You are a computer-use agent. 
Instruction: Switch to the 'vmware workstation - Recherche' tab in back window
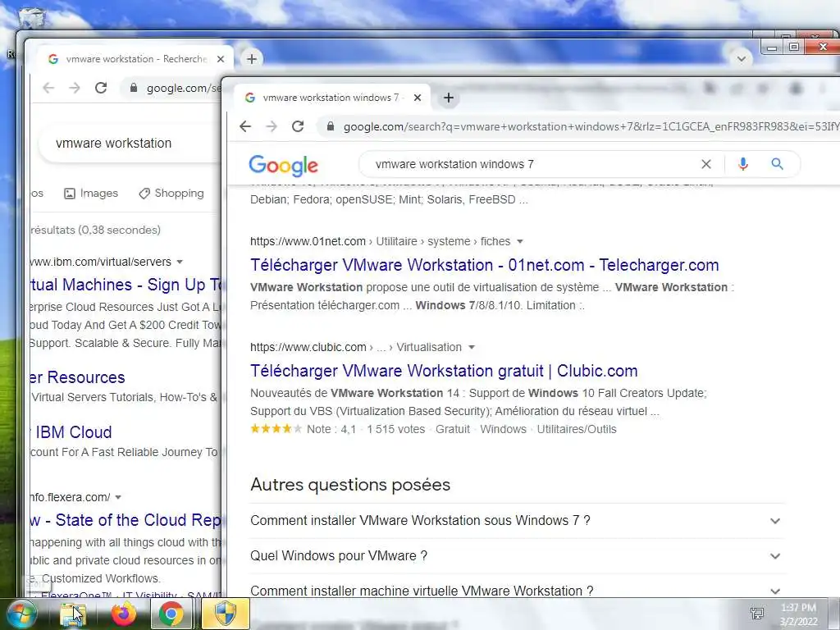[x=134, y=59]
